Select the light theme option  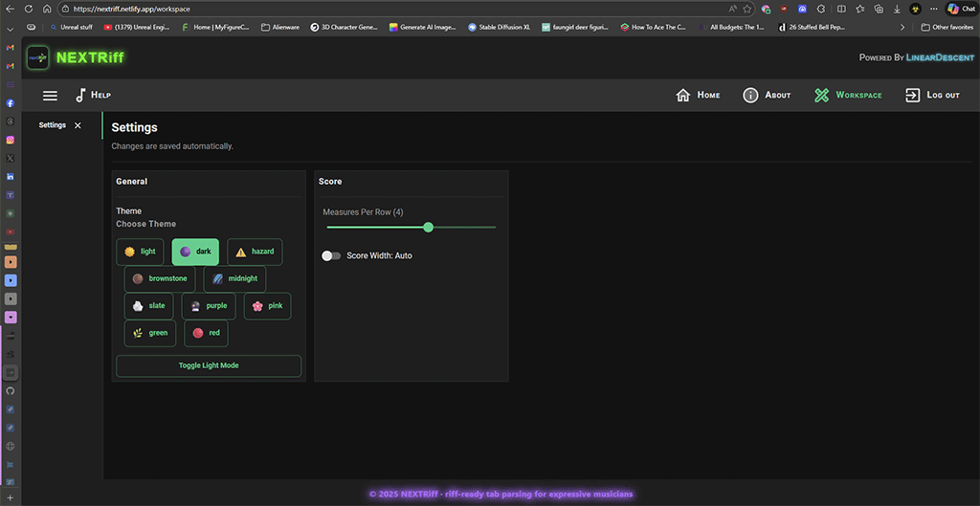point(140,252)
